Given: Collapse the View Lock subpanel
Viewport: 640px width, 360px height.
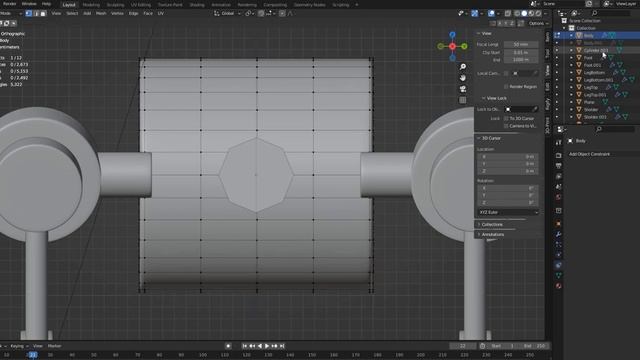Looking at the screenshot, I should tap(484, 98).
